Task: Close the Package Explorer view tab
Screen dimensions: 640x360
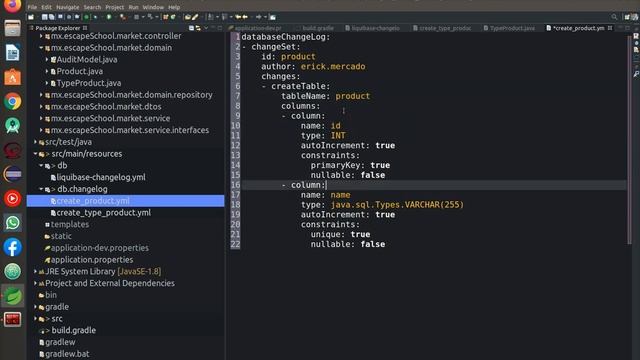Action: click(x=85, y=28)
